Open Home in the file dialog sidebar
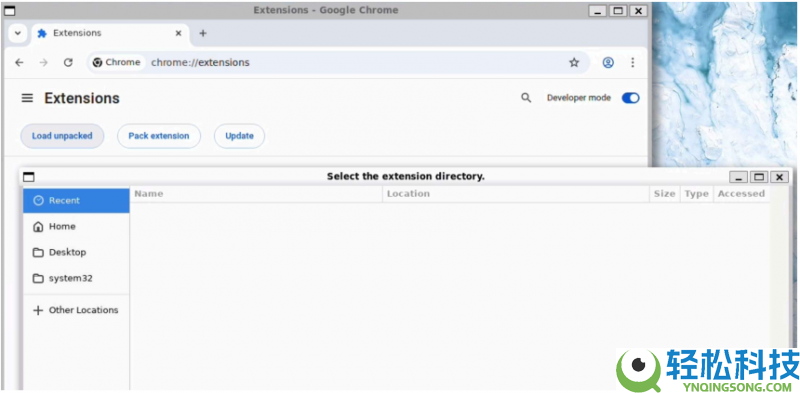 coord(76,226)
